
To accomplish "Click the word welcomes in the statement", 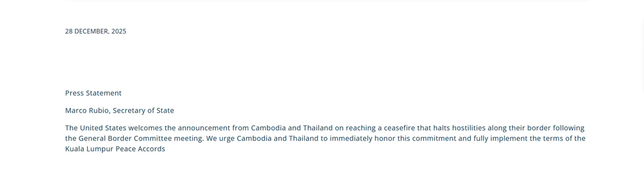I will click(x=145, y=128).
